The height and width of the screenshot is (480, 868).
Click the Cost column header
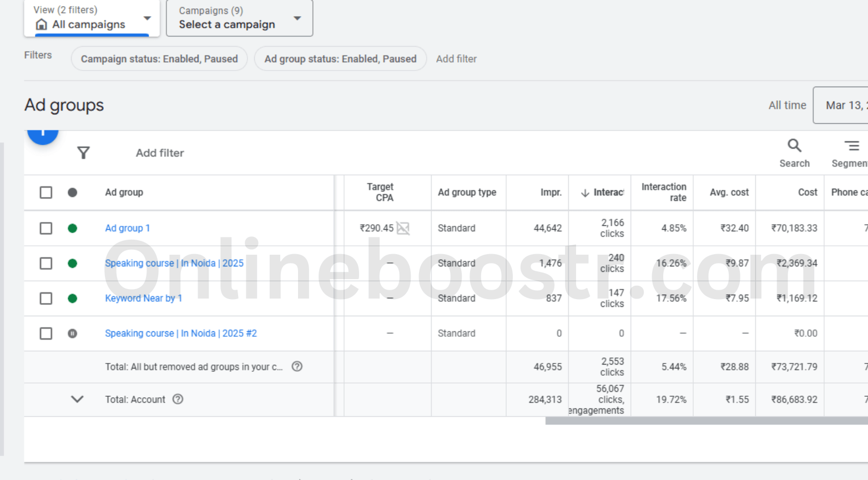pyautogui.click(x=807, y=193)
